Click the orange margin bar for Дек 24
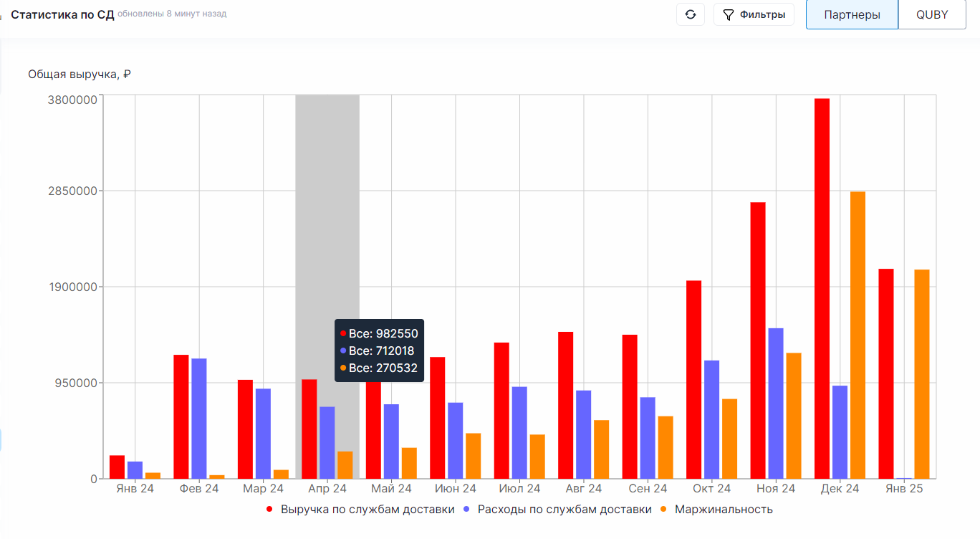Screen dimensions: 980x539 [x=857, y=335]
